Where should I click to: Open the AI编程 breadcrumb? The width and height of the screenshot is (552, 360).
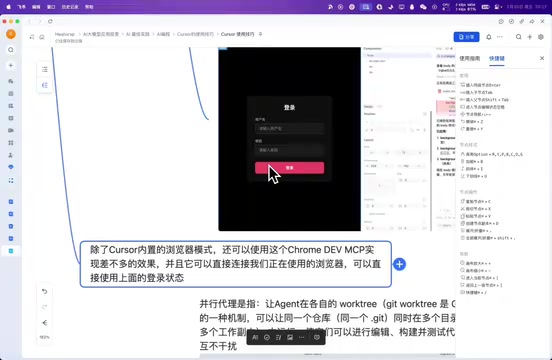tap(163, 34)
